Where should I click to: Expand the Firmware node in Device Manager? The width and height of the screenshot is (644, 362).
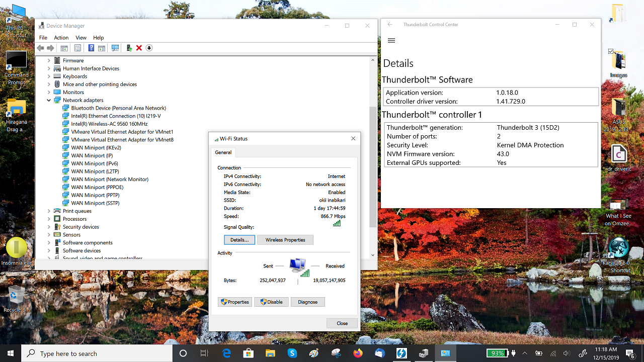[49, 60]
